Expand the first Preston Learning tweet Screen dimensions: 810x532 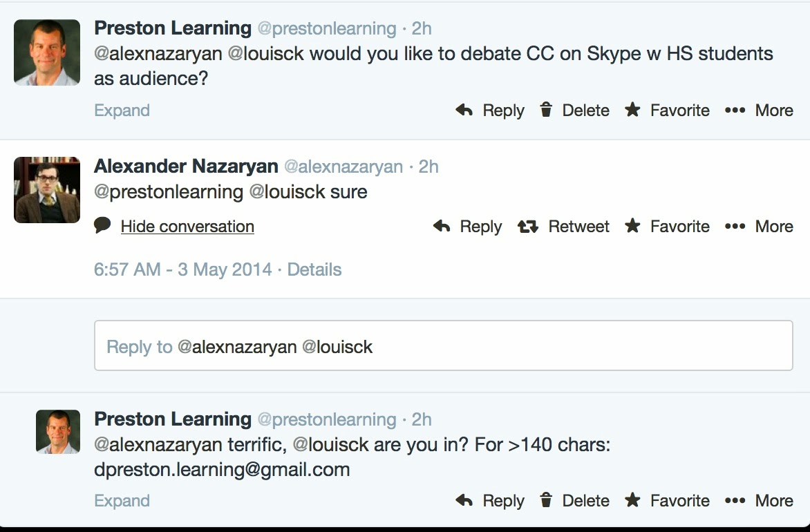pos(122,110)
